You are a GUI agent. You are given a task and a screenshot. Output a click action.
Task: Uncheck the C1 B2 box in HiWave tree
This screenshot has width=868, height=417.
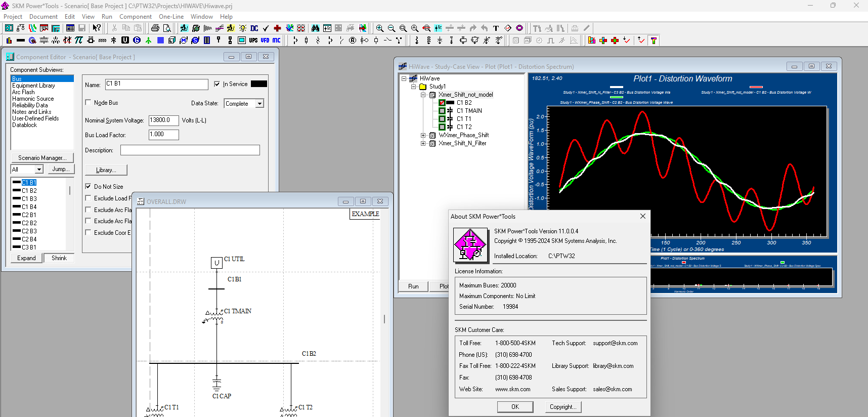click(x=442, y=103)
